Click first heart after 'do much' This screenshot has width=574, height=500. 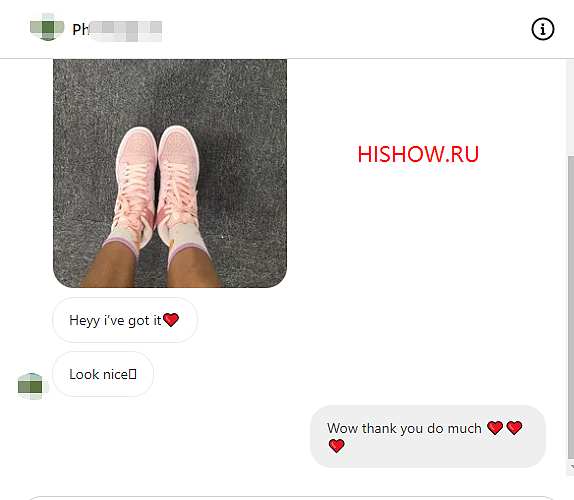point(495,427)
